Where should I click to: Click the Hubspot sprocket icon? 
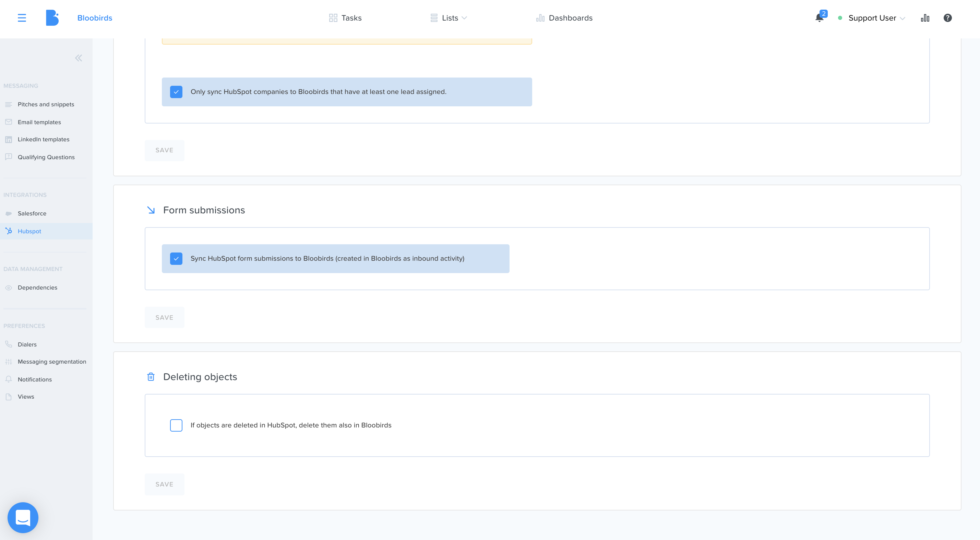pyautogui.click(x=8, y=231)
